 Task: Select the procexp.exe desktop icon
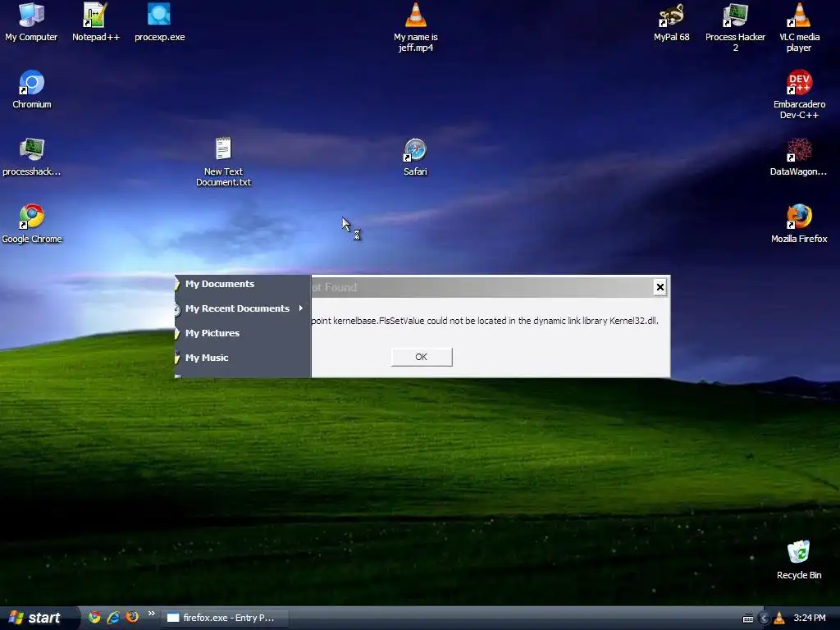159,22
